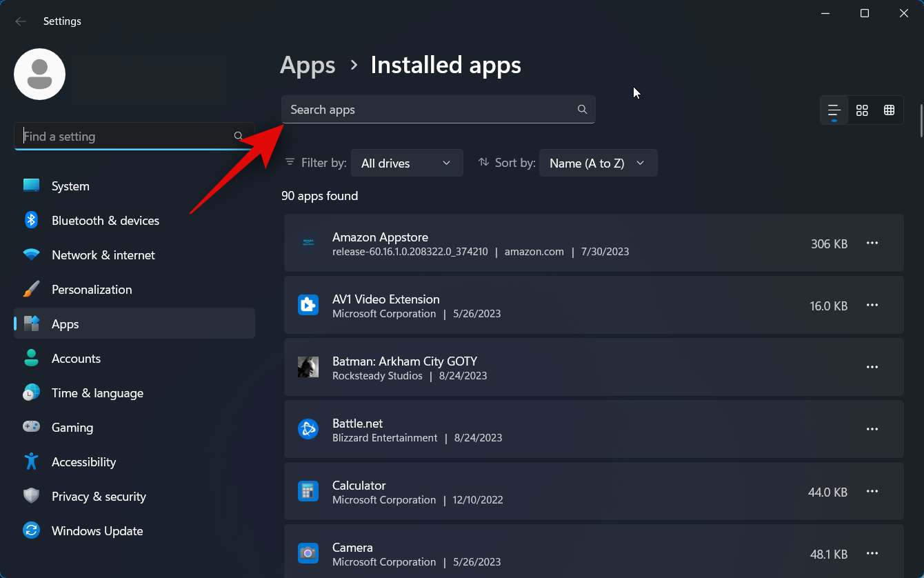This screenshot has height=578, width=924.
Task: Click the Find a setting field
Action: point(128,137)
